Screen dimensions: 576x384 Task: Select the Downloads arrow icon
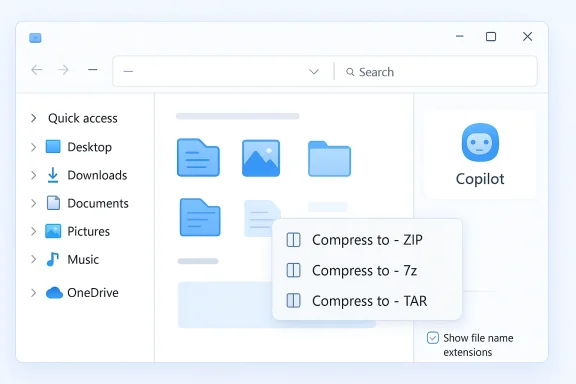pos(53,175)
